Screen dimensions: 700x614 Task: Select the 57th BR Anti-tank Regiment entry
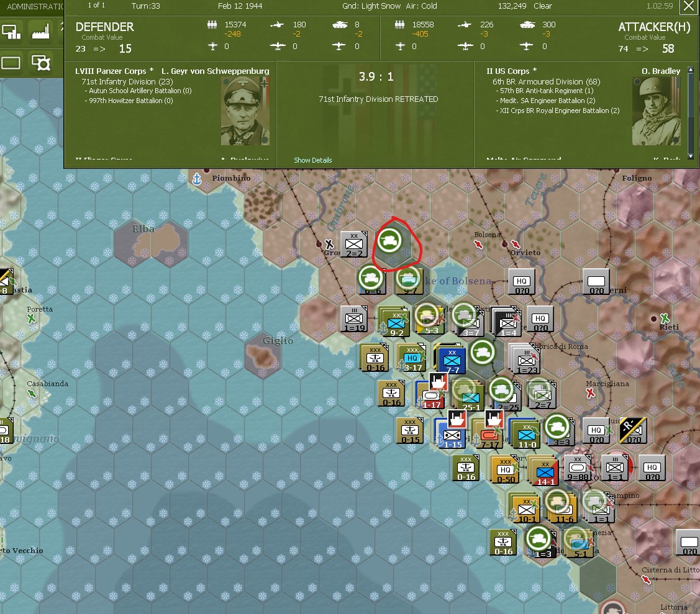pyautogui.click(x=545, y=91)
